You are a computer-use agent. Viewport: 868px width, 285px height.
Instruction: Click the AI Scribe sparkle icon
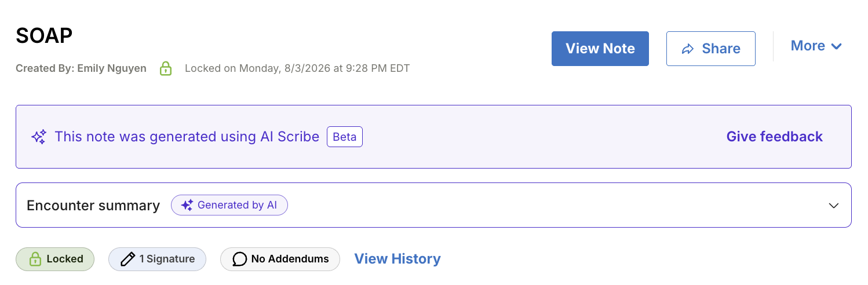pyautogui.click(x=39, y=137)
